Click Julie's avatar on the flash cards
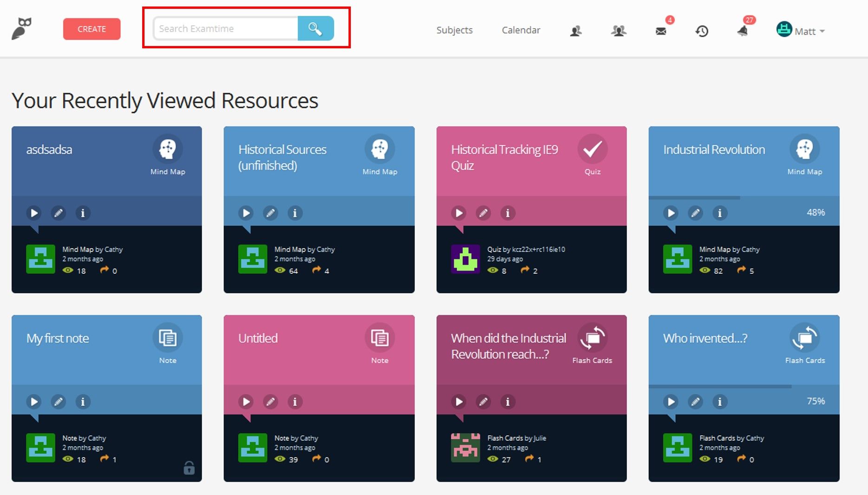This screenshot has width=868, height=495. [465, 448]
